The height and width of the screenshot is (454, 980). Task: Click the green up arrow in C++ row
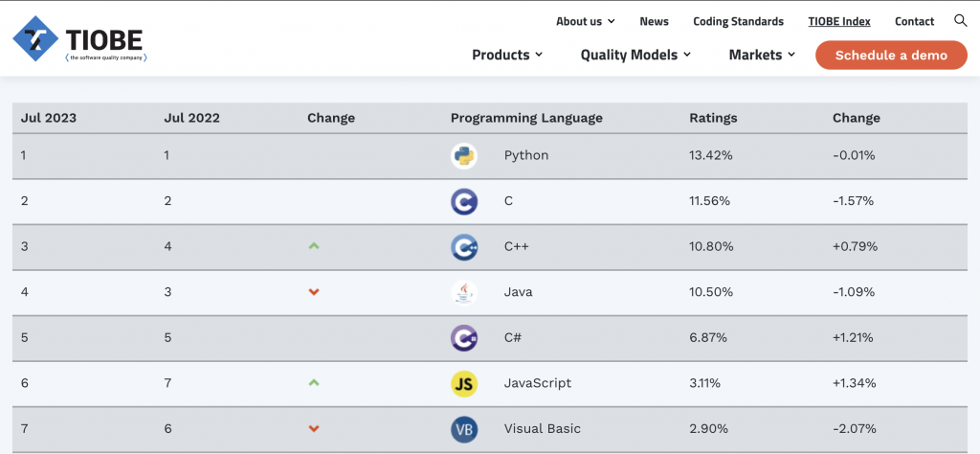pyautogui.click(x=314, y=246)
